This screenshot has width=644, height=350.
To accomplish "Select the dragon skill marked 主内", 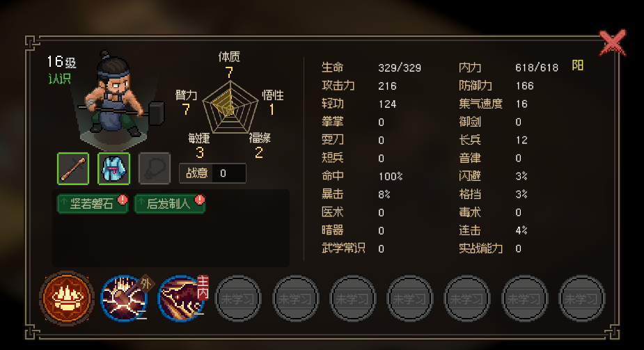I will (182, 299).
